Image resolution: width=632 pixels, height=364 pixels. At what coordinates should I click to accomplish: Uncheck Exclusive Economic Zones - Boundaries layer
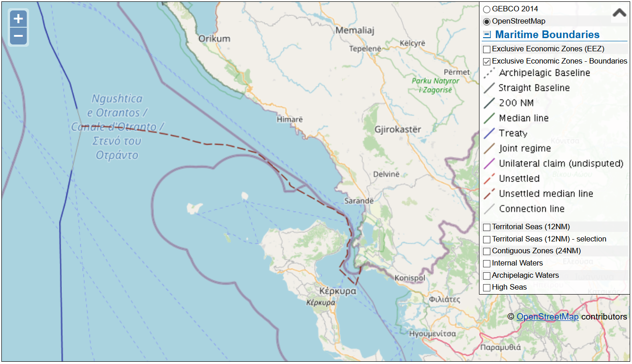pos(487,61)
